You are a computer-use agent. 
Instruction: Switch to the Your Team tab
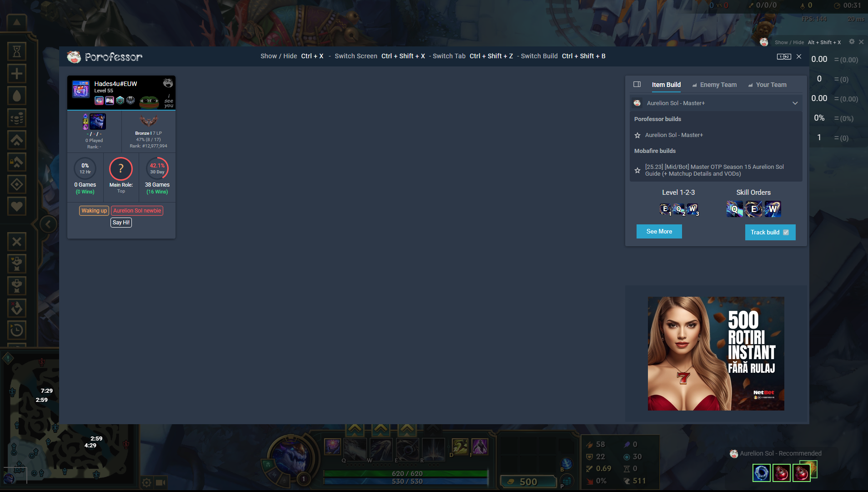768,85
